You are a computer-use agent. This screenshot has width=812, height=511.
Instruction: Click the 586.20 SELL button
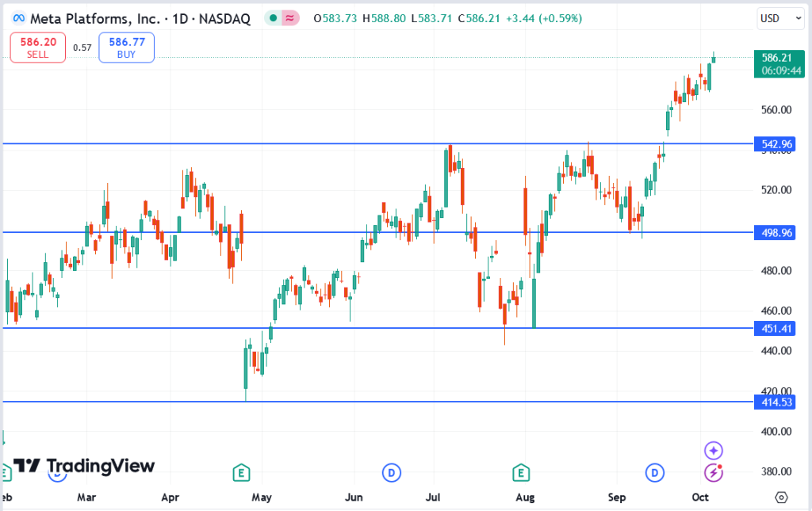(38, 48)
